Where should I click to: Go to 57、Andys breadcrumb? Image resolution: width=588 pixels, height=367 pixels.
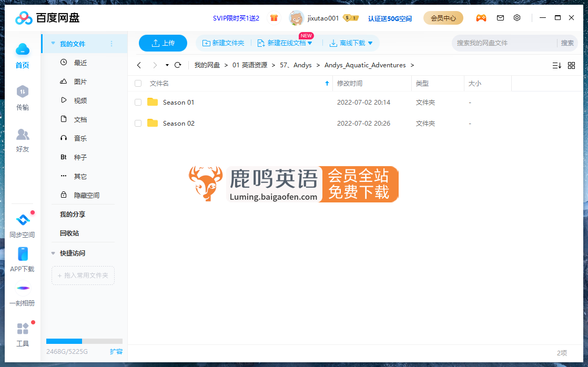296,65
